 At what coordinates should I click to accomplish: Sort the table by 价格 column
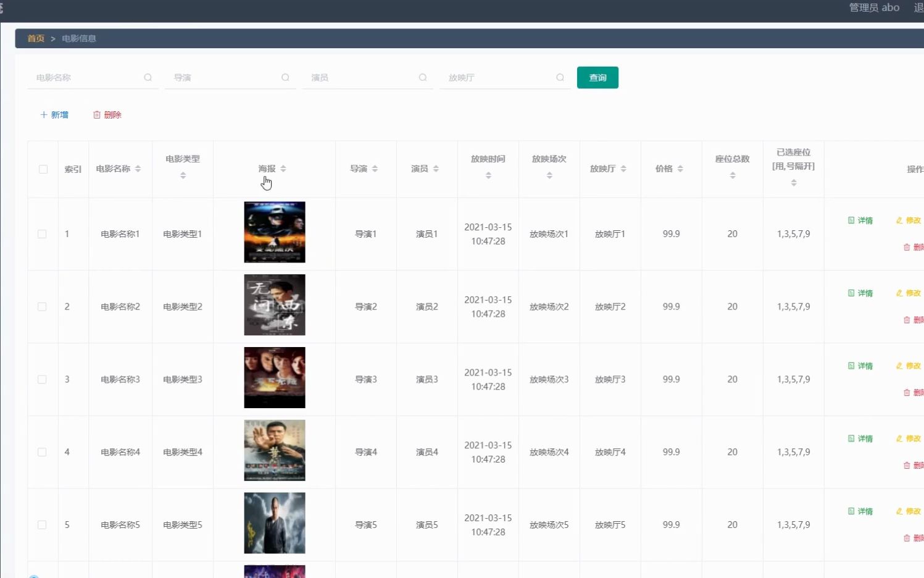(x=680, y=168)
